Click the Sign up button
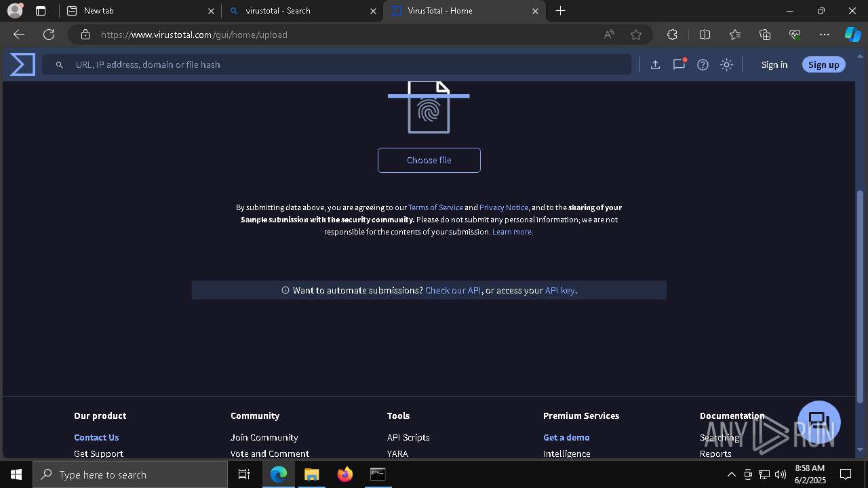This screenshot has width=868, height=488. [823, 64]
